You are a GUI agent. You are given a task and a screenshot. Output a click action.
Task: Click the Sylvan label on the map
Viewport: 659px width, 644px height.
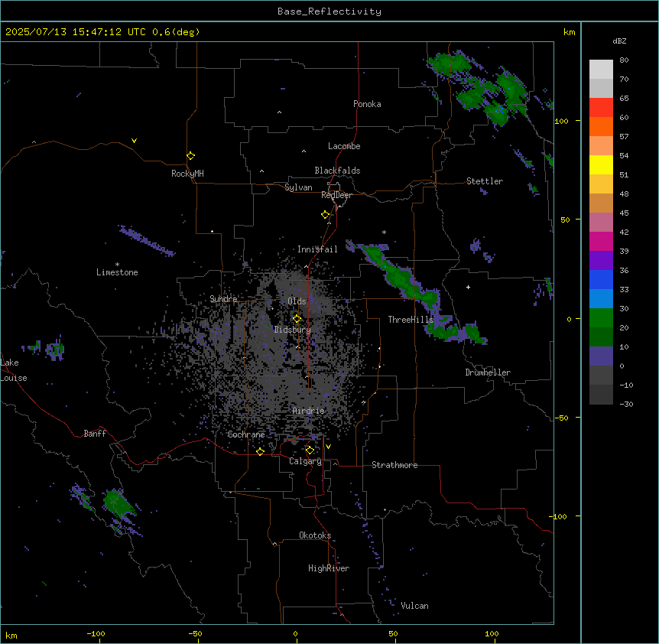298,187
